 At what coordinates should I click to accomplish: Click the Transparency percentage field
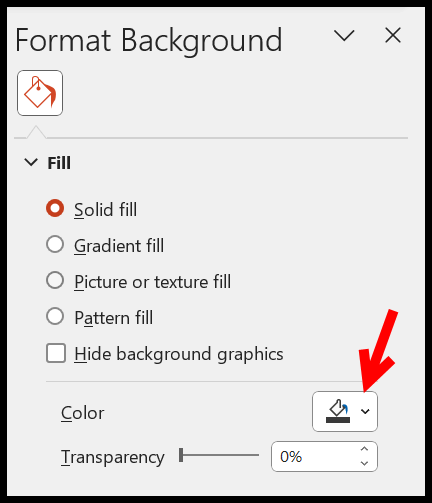pos(313,457)
